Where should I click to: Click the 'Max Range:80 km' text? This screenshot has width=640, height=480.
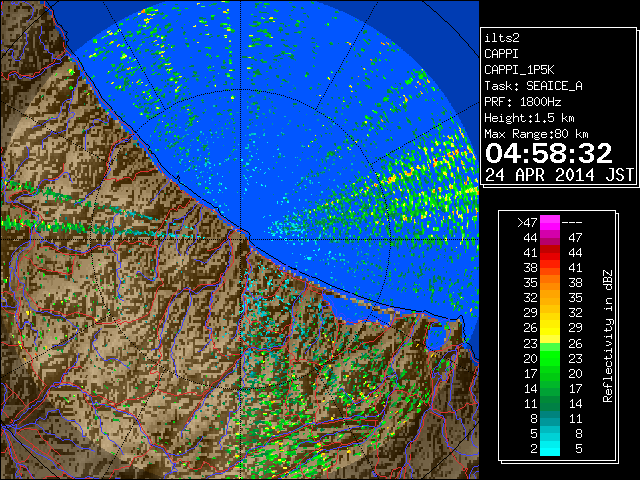[536, 134]
